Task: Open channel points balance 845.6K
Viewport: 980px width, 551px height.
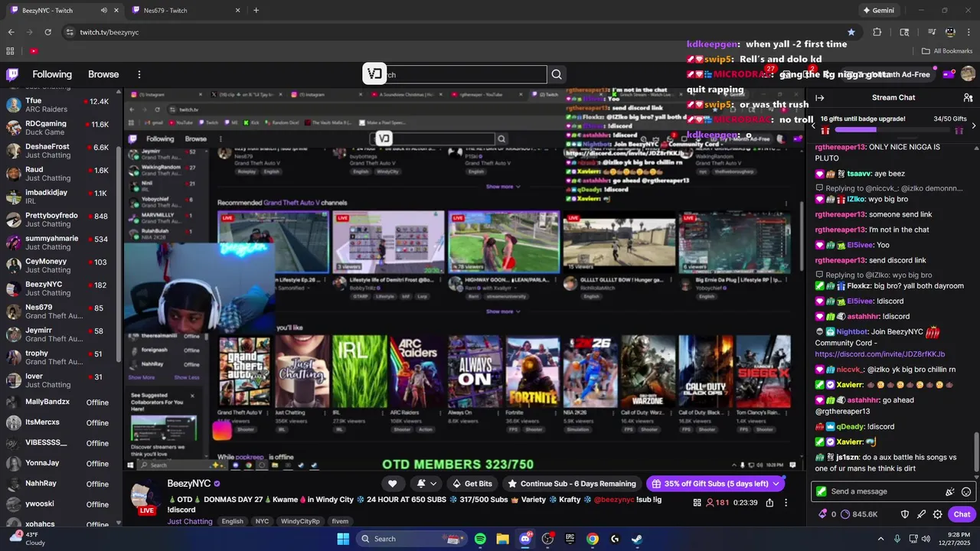Action: pyautogui.click(x=860, y=514)
